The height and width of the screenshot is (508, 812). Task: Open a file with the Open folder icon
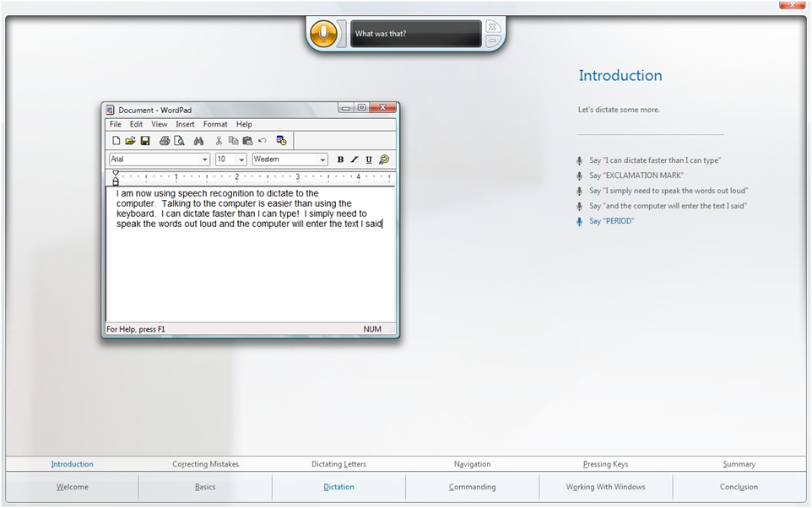tap(130, 141)
